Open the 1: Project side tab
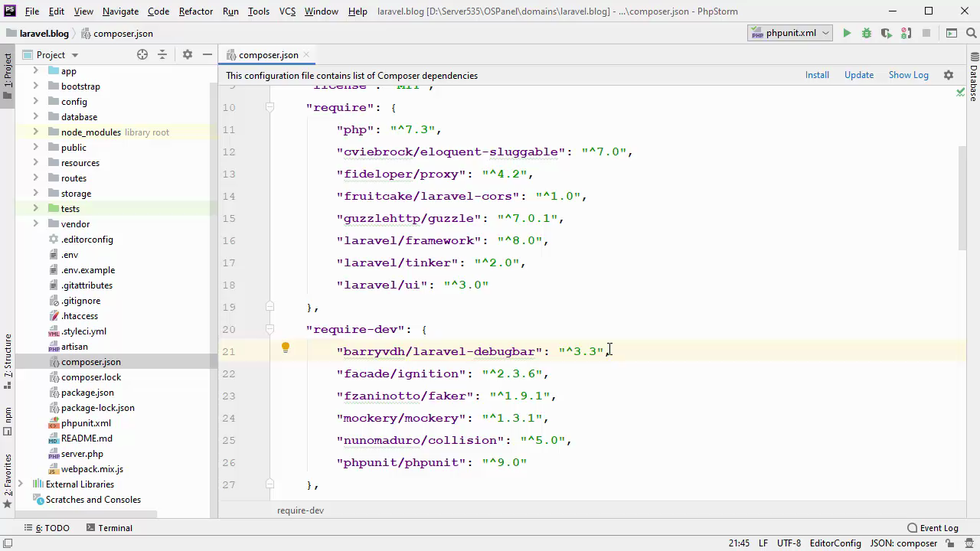 (8, 76)
